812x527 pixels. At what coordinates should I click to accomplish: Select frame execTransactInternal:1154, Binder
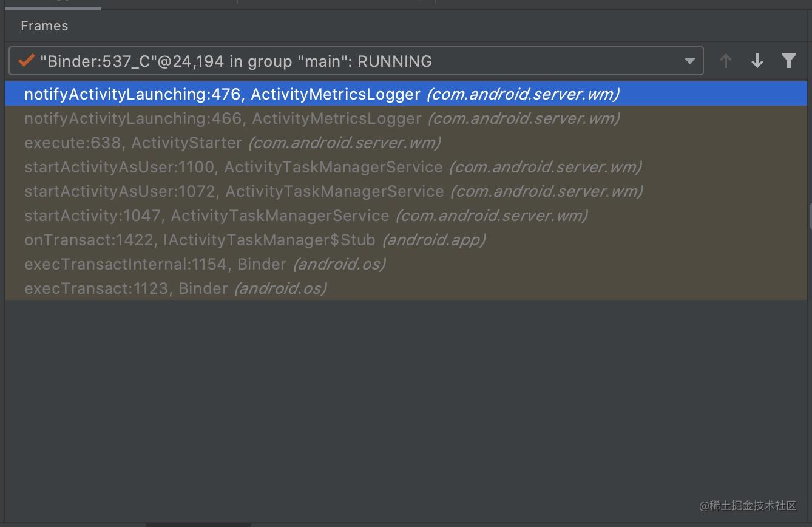[x=406, y=264]
